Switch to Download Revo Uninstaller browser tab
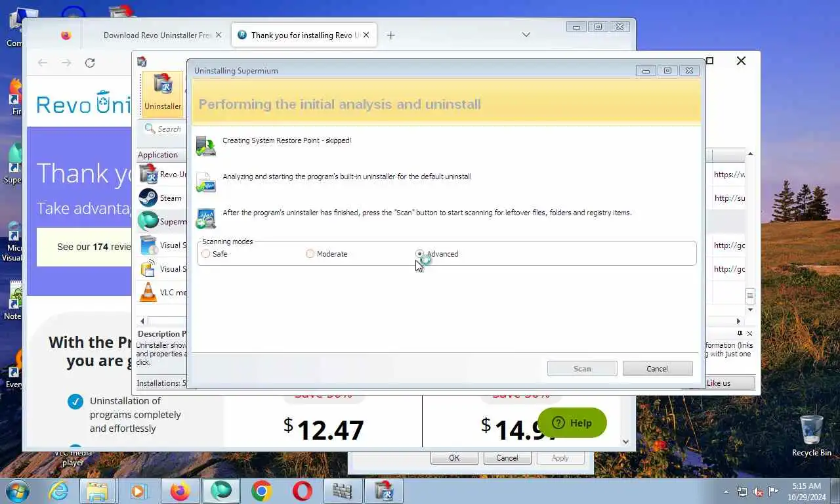The image size is (840, 504). point(157,35)
